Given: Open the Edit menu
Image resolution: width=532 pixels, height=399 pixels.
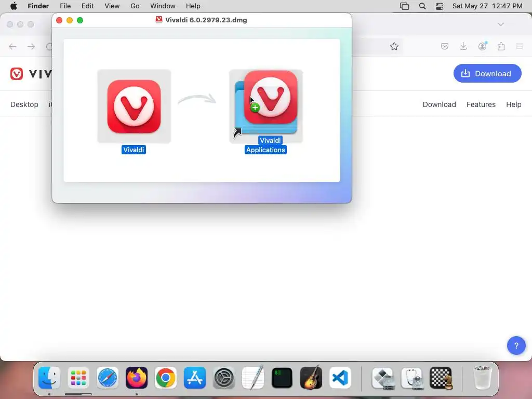Looking at the screenshot, I should [87, 6].
